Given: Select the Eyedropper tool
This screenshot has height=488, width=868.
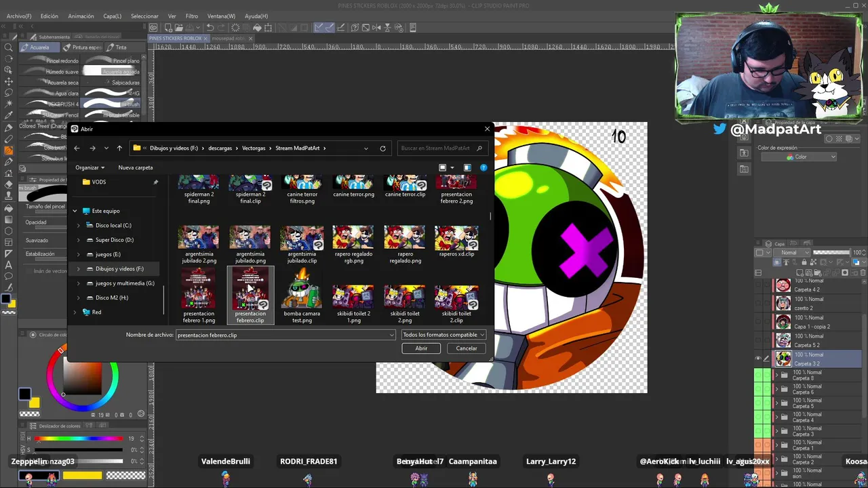Looking at the screenshot, I should tap(8, 115).
